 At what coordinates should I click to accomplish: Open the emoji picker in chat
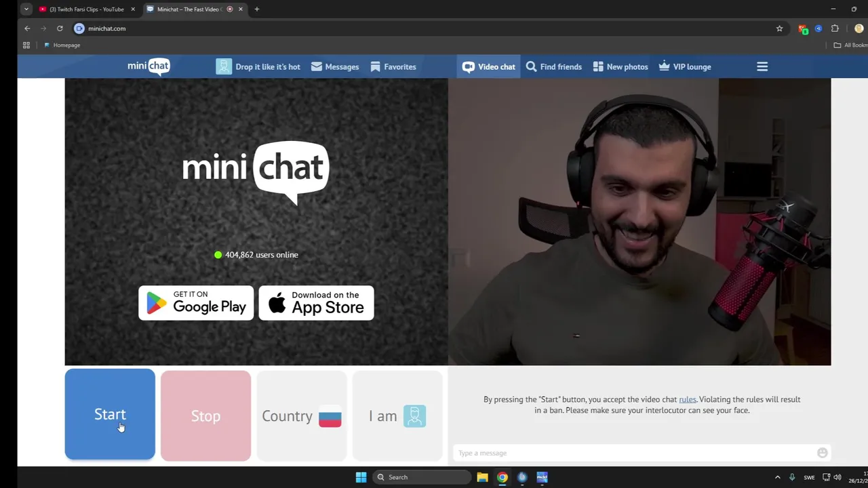click(x=823, y=453)
